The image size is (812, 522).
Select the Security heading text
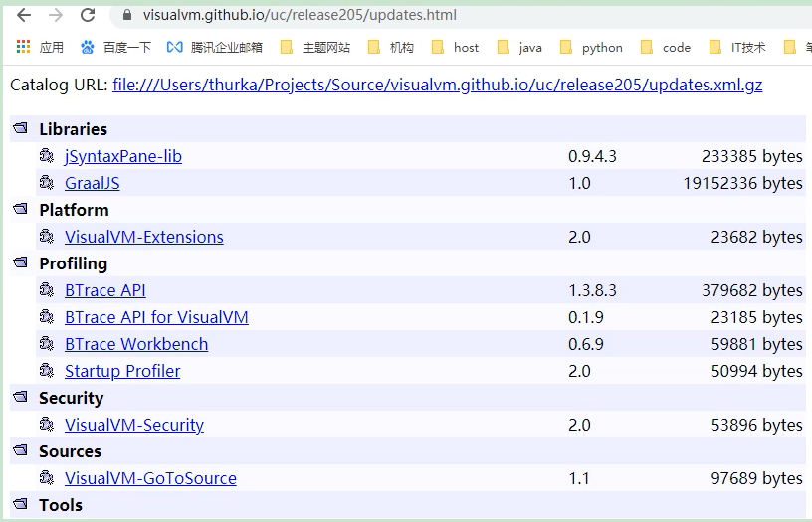pos(72,398)
